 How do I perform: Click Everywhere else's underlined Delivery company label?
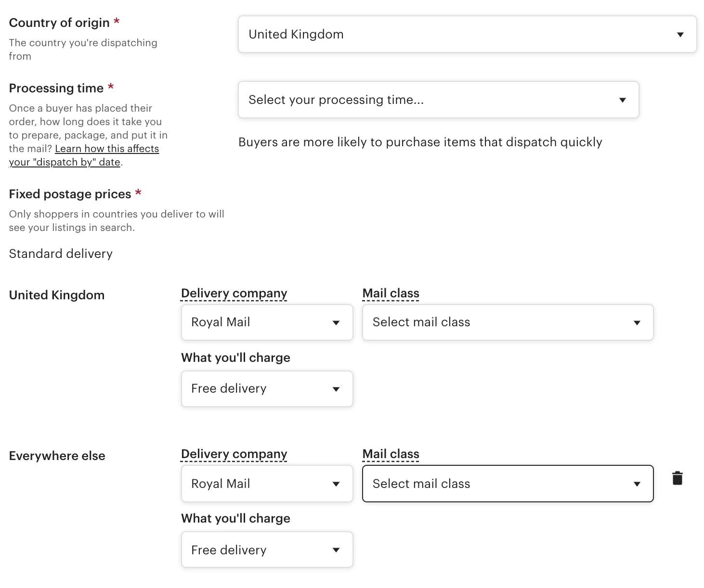coord(234,454)
